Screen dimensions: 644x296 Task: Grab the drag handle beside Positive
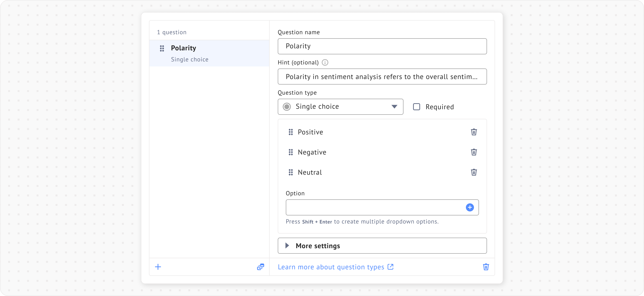point(291,132)
